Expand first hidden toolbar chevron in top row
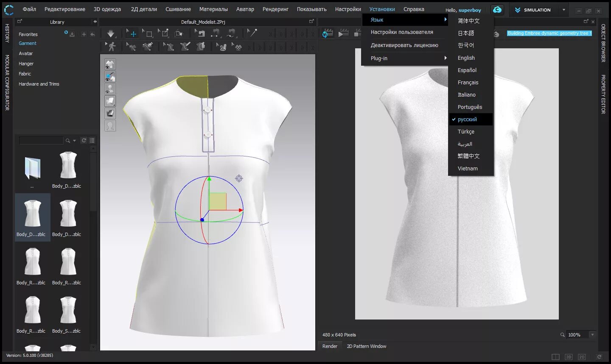 (x=270, y=34)
